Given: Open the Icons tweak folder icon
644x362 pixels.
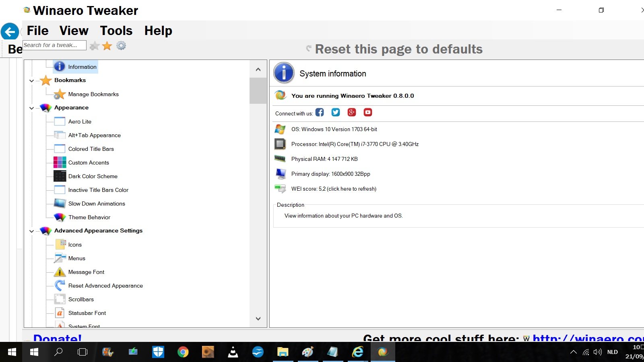Looking at the screenshot, I should [60, 244].
